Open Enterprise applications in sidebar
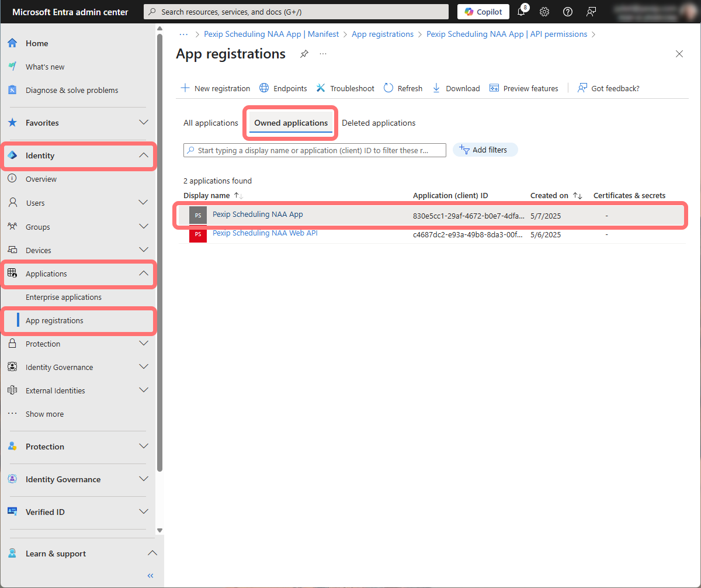The height and width of the screenshot is (588, 701). pyautogui.click(x=64, y=298)
